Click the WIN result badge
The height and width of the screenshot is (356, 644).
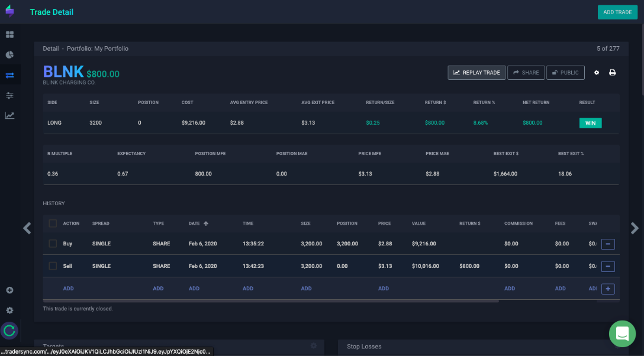[590, 123]
